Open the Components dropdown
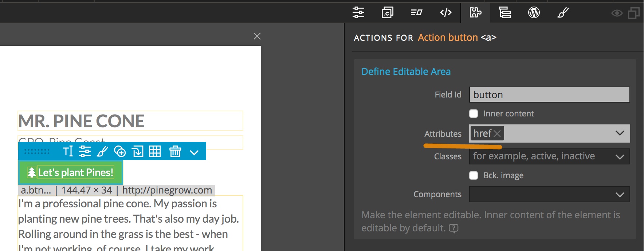Viewport: 644px width, 251px height. click(549, 194)
